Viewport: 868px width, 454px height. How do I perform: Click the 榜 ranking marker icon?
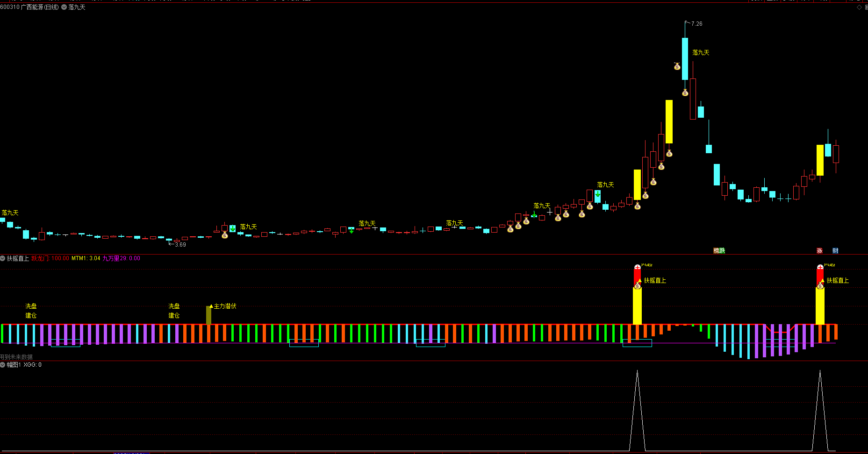pyautogui.click(x=716, y=251)
